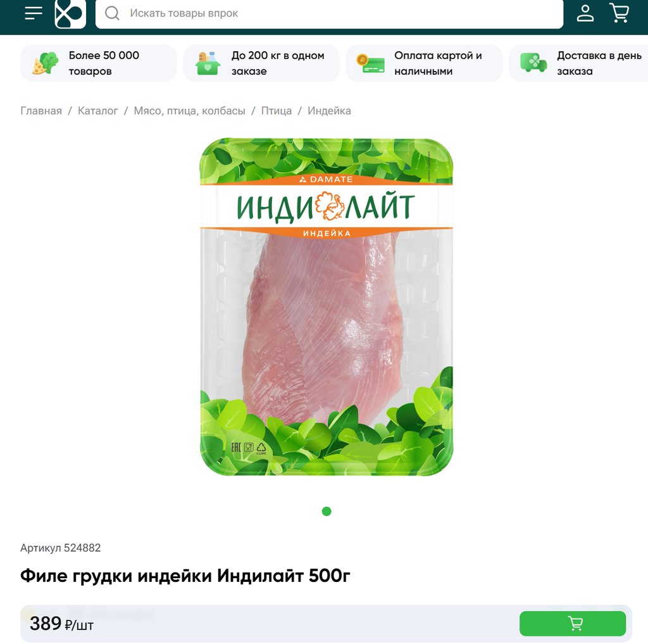Click the delivery truck icon
The image size is (648, 644).
tap(533, 63)
